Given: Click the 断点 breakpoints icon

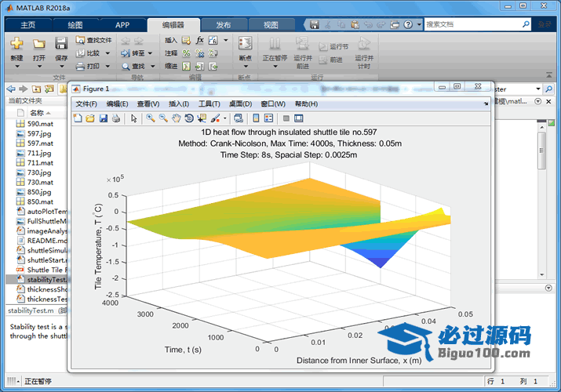Looking at the screenshot, I should [245, 43].
